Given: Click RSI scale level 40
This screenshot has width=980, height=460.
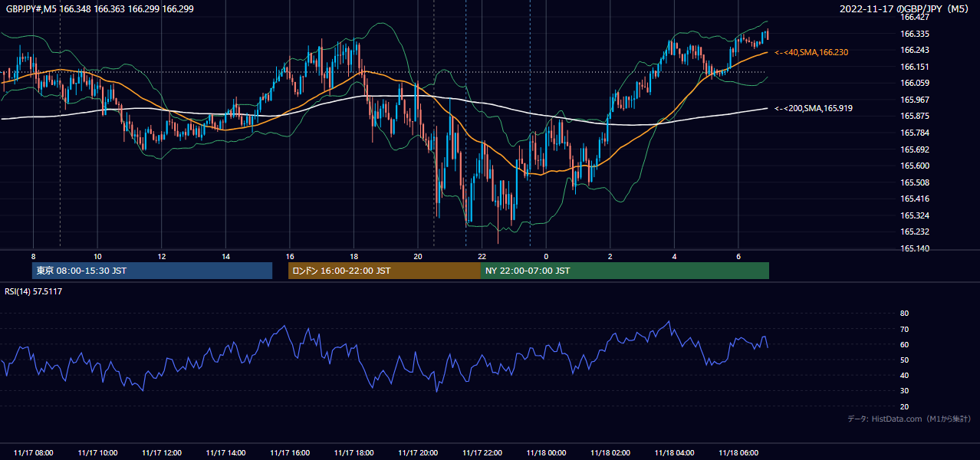Looking at the screenshot, I should pos(905,375).
